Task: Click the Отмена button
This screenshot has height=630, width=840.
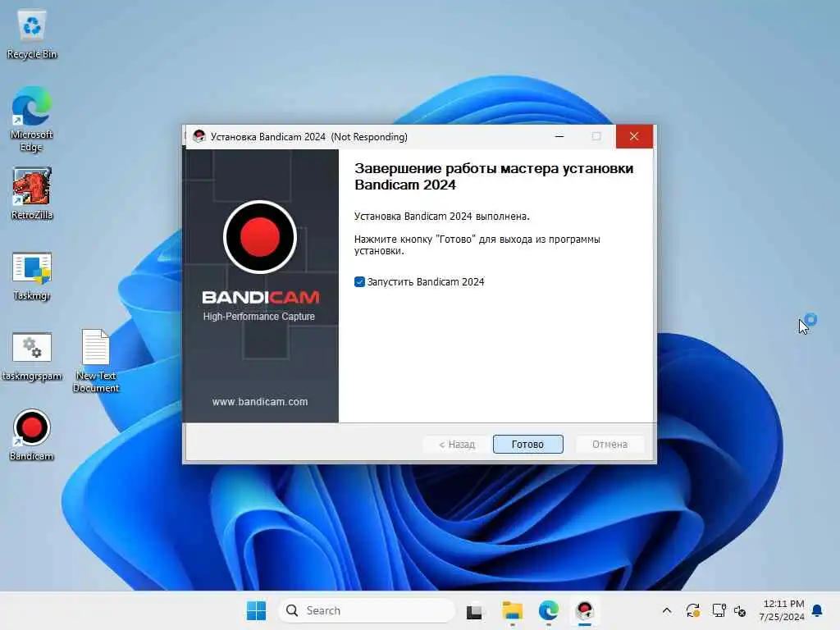Action: pyautogui.click(x=609, y=444)
